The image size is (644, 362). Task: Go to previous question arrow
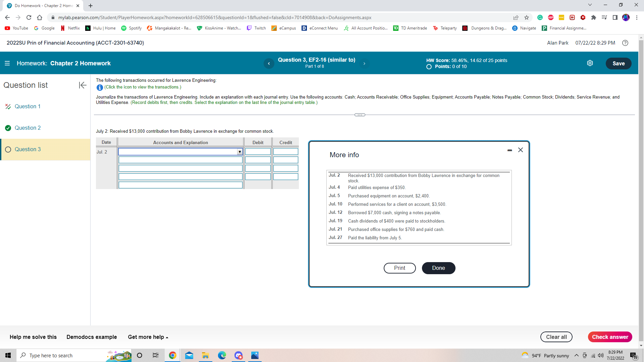[x=269, y=63]
